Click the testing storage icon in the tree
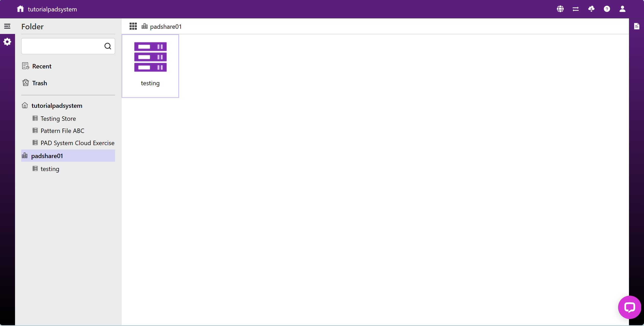 pyautogui.click(x=35, y=168)
